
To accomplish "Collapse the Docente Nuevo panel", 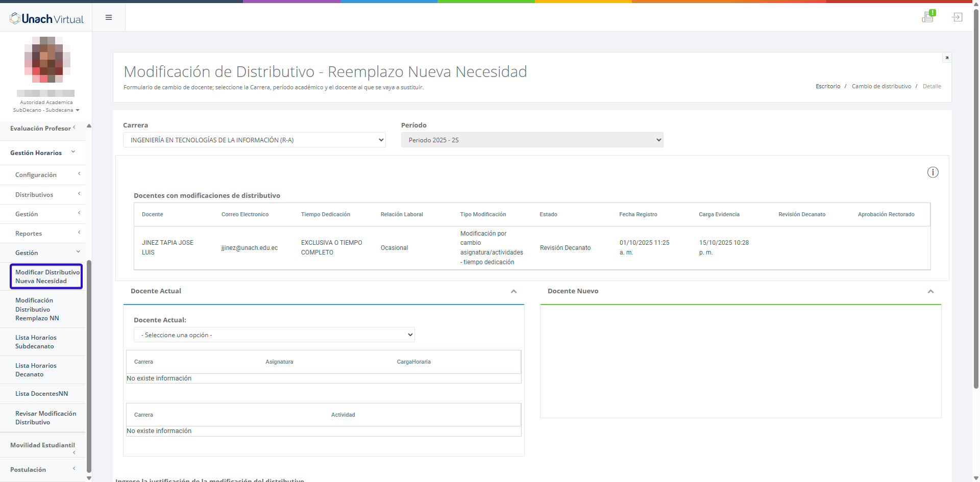I will pyautogui.click(x=930, y=292).
